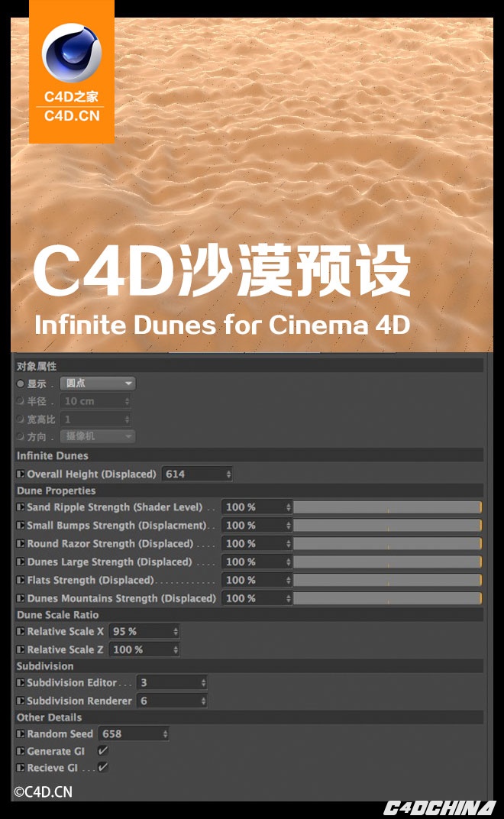Click the 半径 10 cm field
This screenshot has width=504, height=819.
[x=95, y=401]
